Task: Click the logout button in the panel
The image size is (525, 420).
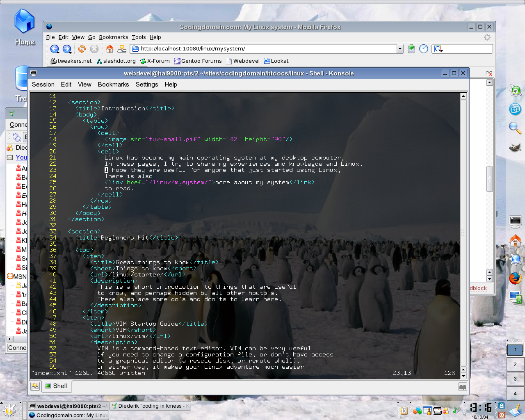Action: pos(502,415)
